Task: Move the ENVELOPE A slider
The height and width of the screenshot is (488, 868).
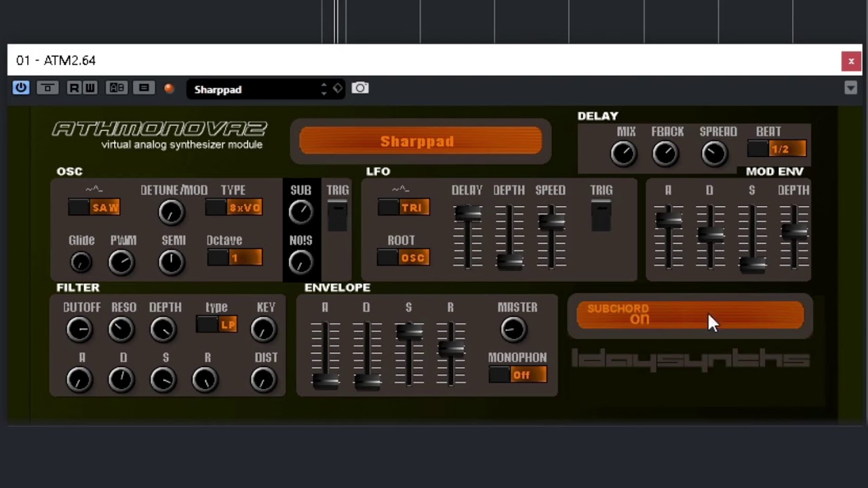Action: click(325, 380)
